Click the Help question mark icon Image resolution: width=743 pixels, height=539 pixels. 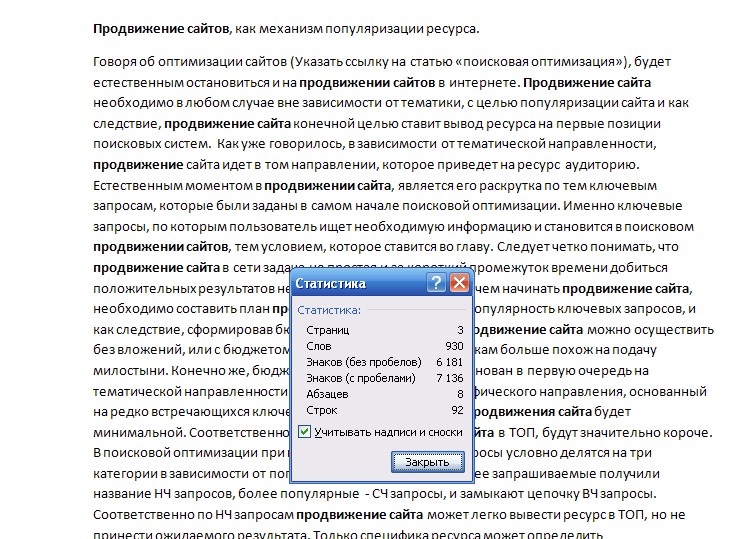pyautogui.click(x=436, y=283)
